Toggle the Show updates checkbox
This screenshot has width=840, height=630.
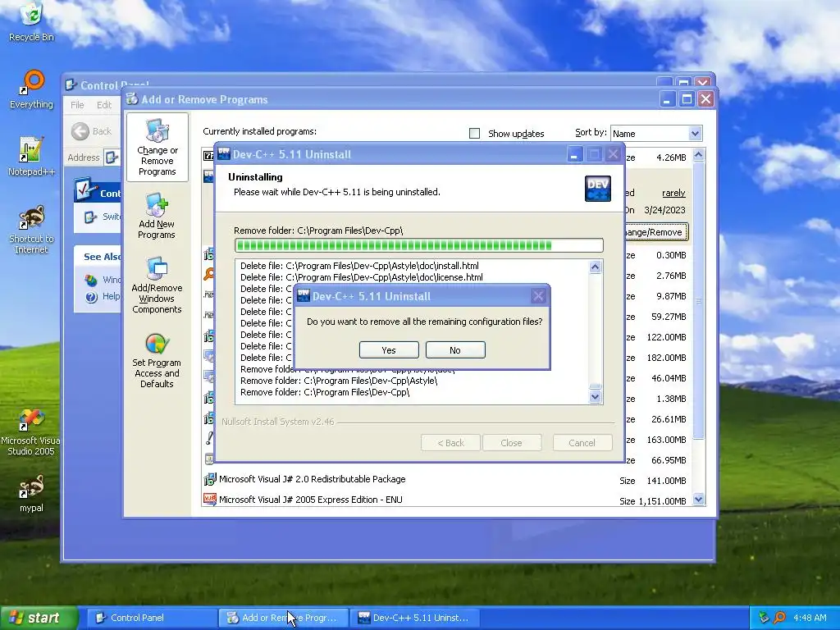click(475, 134)
